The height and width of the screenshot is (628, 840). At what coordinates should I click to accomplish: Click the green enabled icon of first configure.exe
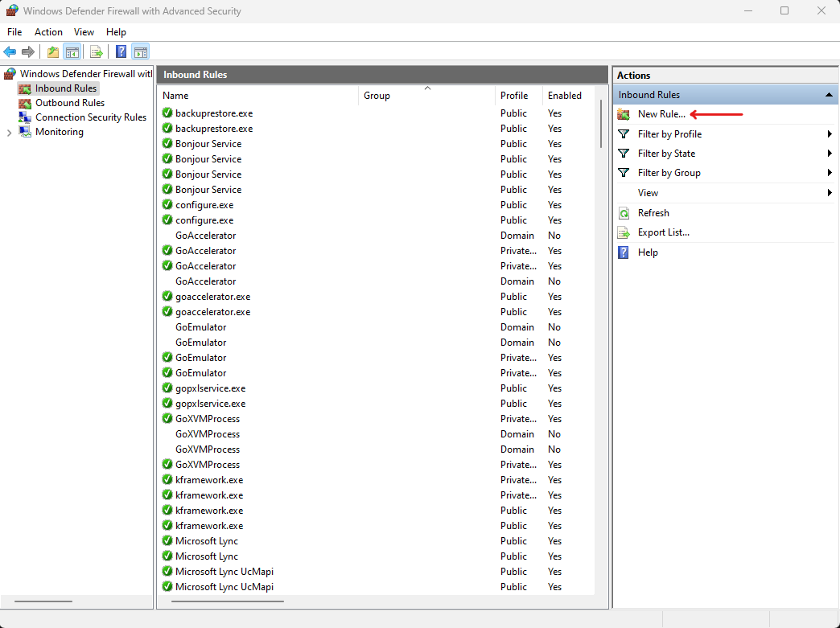[x=167, y=204]
